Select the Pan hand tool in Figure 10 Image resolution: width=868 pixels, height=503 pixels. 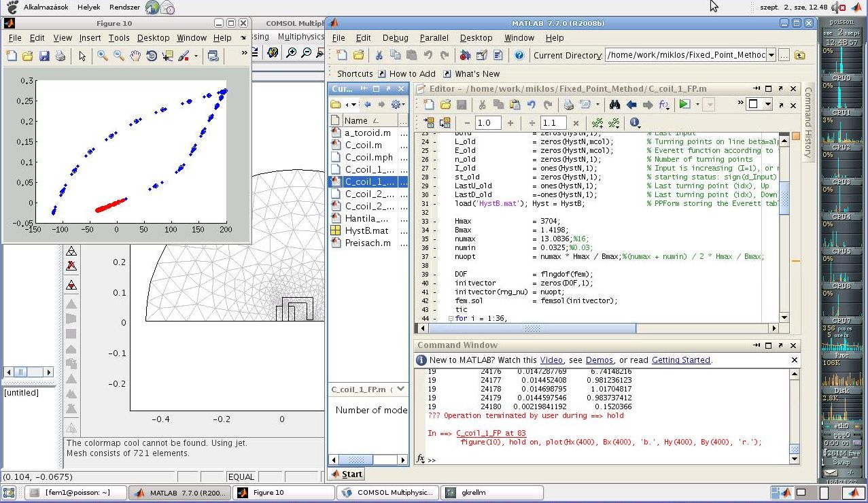(x=135, y=56)
